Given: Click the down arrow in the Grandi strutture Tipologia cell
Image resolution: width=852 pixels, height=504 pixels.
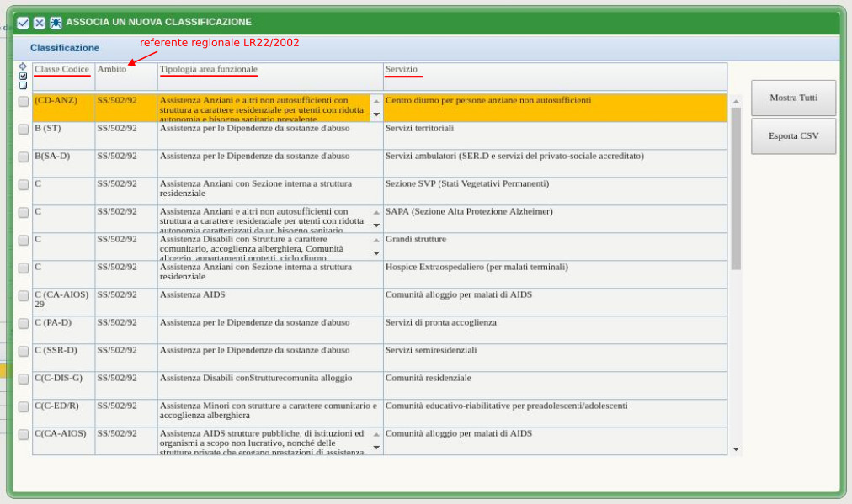Looking at the screenshot, I should (376, 253).
